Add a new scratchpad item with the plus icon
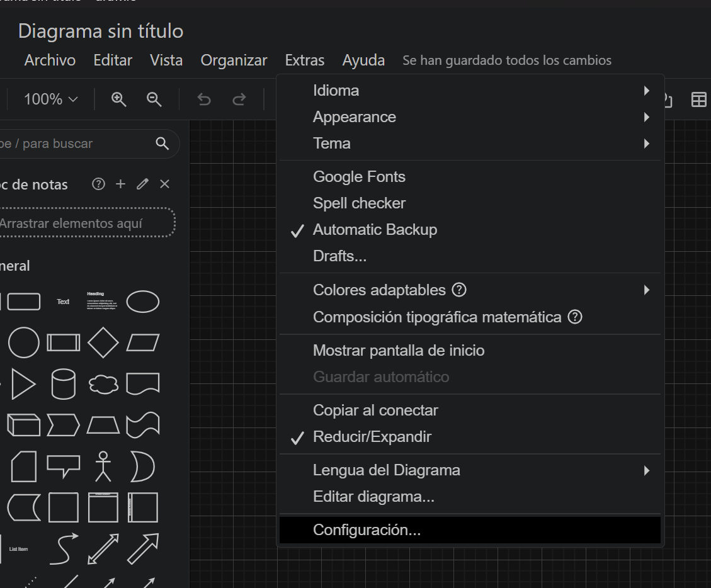This screenshot has width=711, height=588. (x=120, y=184)
